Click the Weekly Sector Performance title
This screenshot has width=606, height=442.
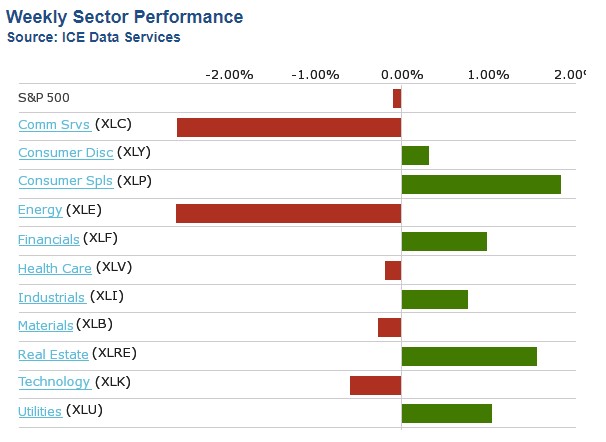[x=124, y=17]
